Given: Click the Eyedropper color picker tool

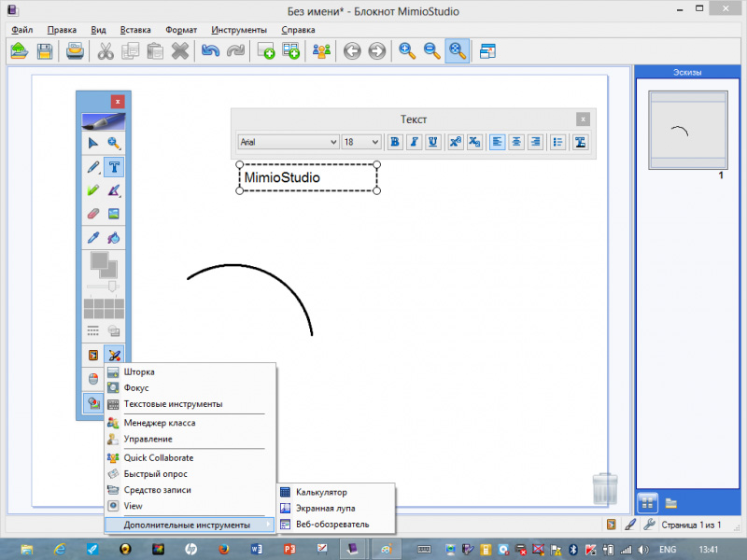Looking at the screenshot, I should (92, 238).
